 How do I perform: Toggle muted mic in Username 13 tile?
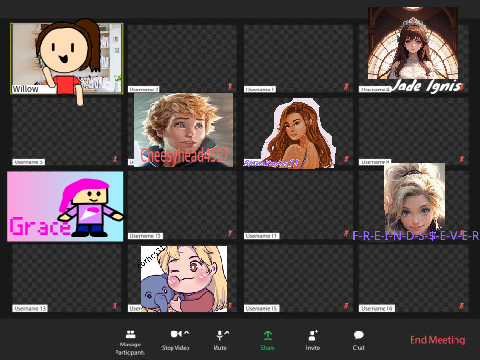pos(115,306)
